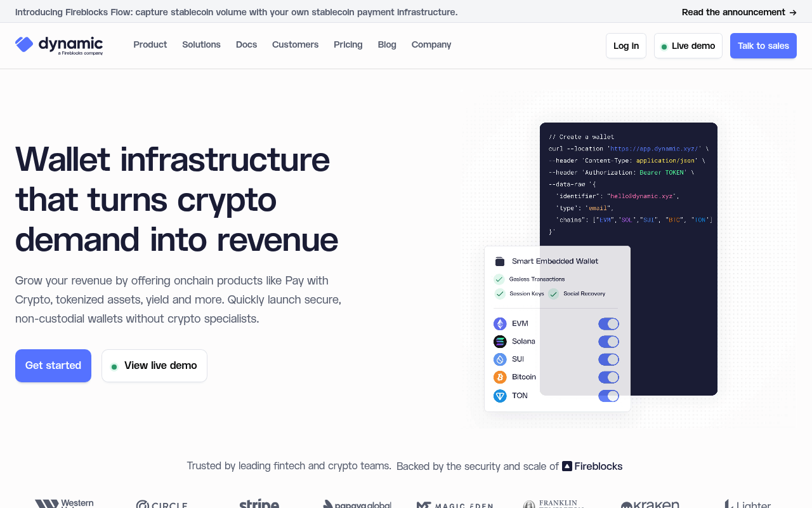812x508 pixels.
Task: Click the Bitcoin chain icon
Action: [500, 377]
